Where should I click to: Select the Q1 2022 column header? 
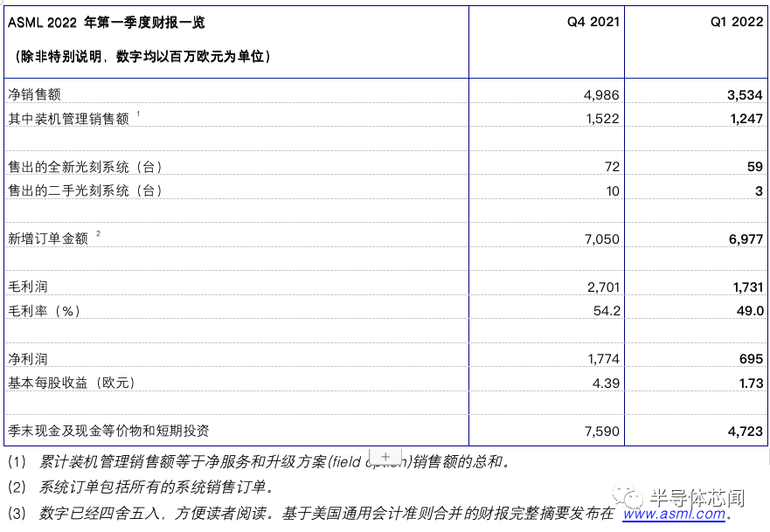click(x=737, y=22)
